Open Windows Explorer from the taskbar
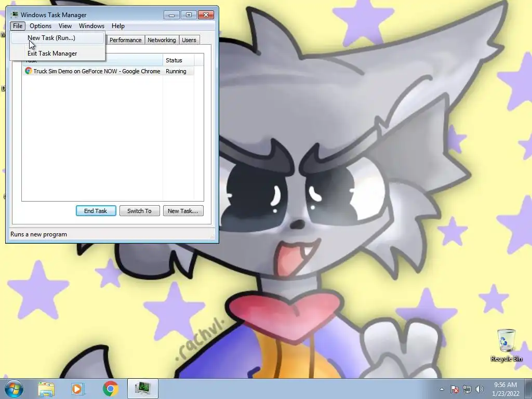This screenshot has width=532, height=399. 46,389
